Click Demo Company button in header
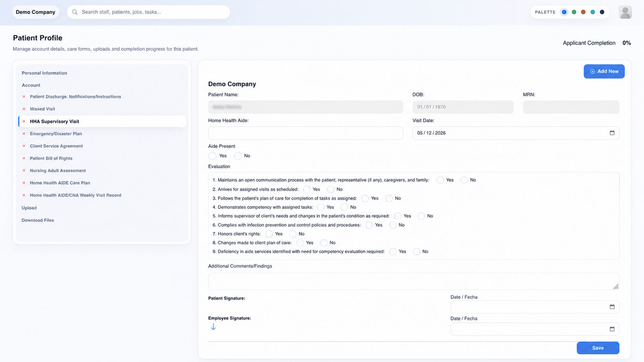The height and width of the screenshot is (362, 644). [35, 12]
